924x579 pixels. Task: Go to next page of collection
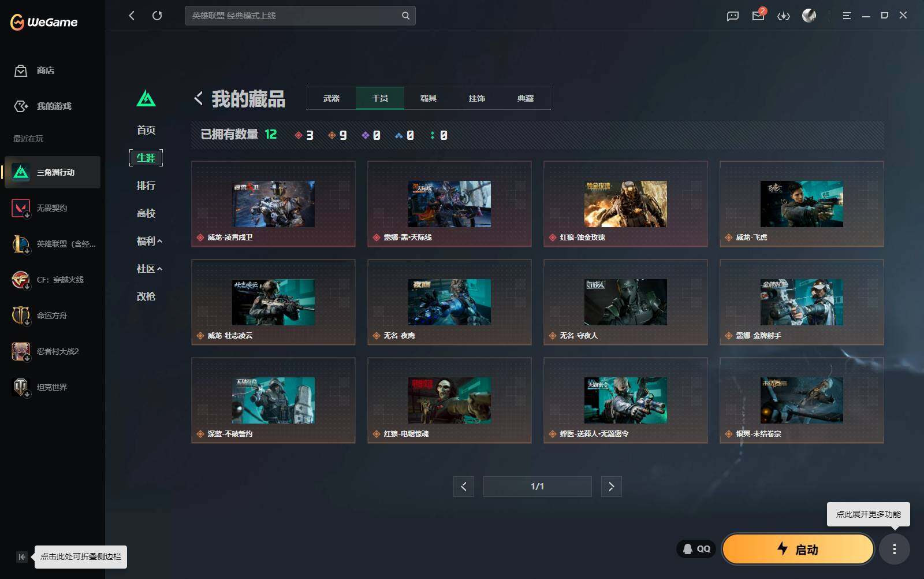tap(612, 487)
